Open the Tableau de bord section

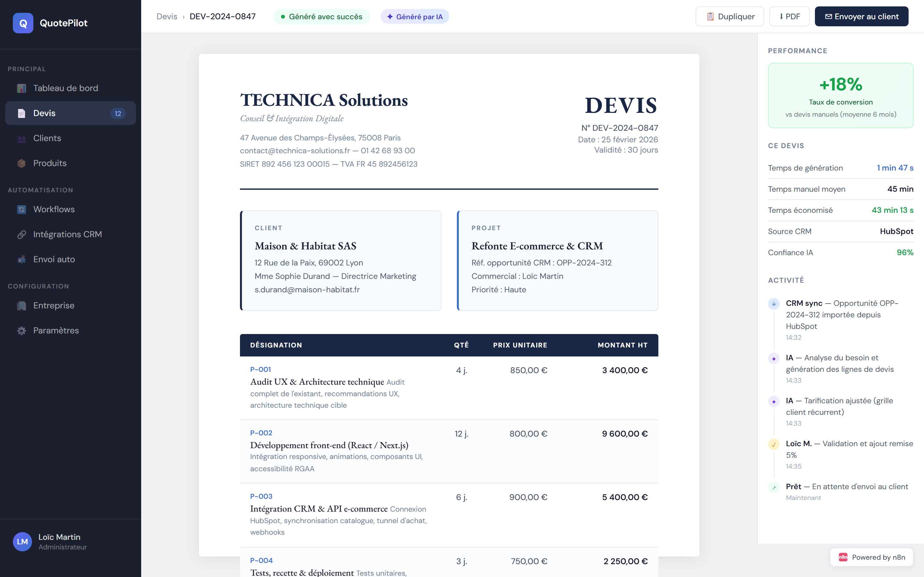(x=65, y=88)
